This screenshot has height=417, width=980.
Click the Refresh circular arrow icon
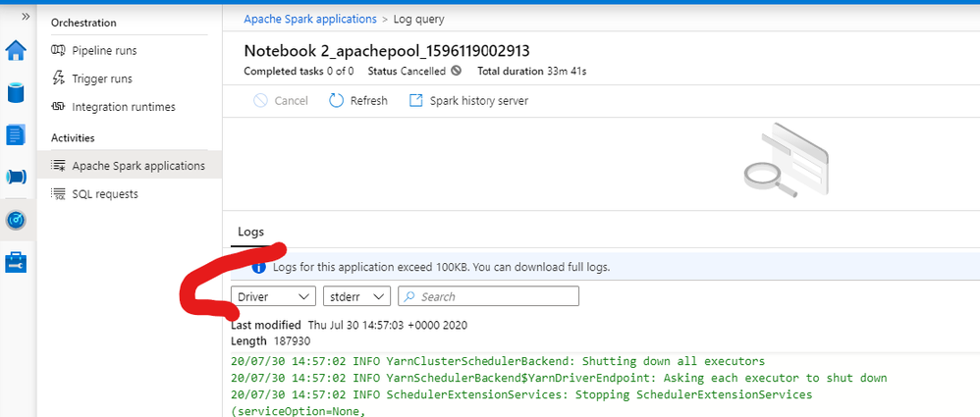coord(336,100)
